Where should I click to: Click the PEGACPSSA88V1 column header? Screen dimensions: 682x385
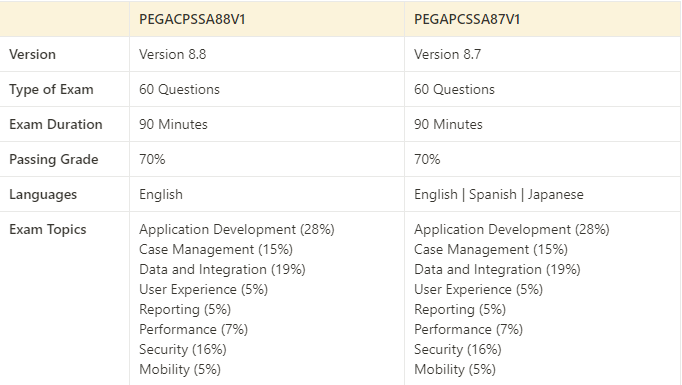pyautogui.click(x=192, y=20)
